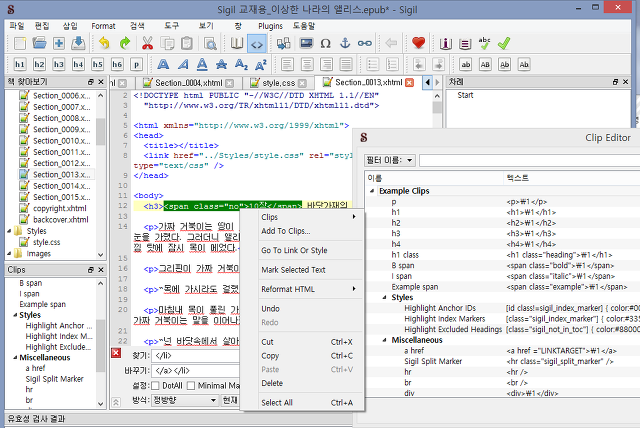
Task: Collapse Example Clips group in Clip Editor
Action: coord(372,191)
